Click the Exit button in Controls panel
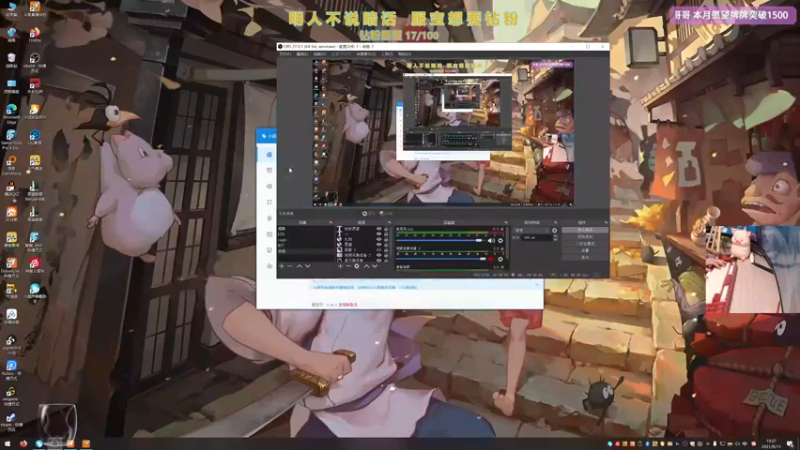This screenshot has height=450, width=800. [584, 257]
